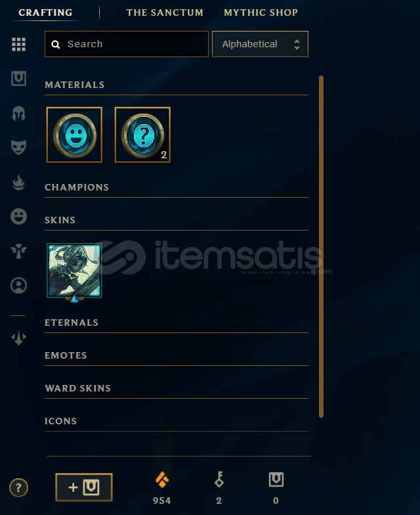
Task: Open the Mythic Shop tab
Action: click(261, 12)
